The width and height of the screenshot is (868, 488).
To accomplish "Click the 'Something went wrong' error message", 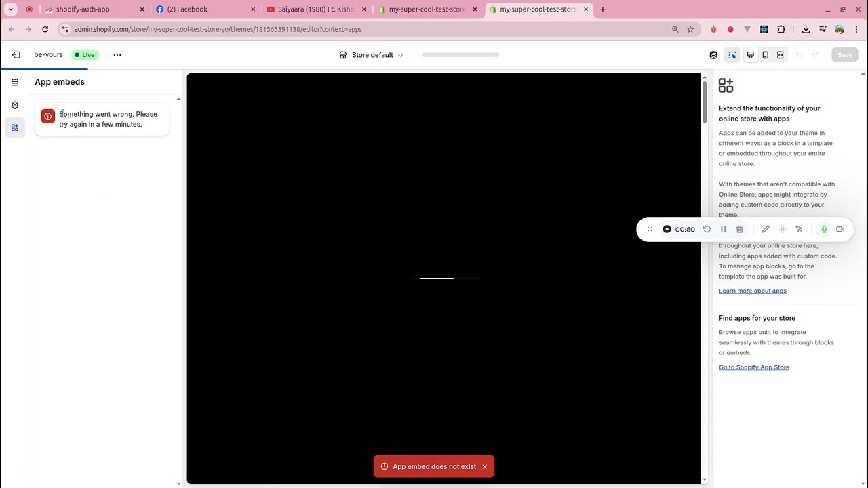I will (108, 119).
